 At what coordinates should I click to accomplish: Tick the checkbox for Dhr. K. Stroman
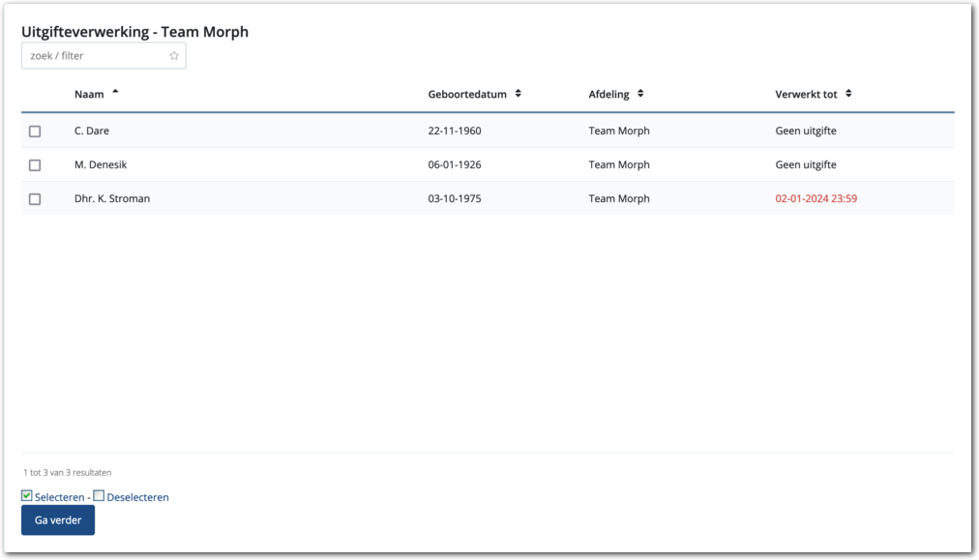[35, 199]
